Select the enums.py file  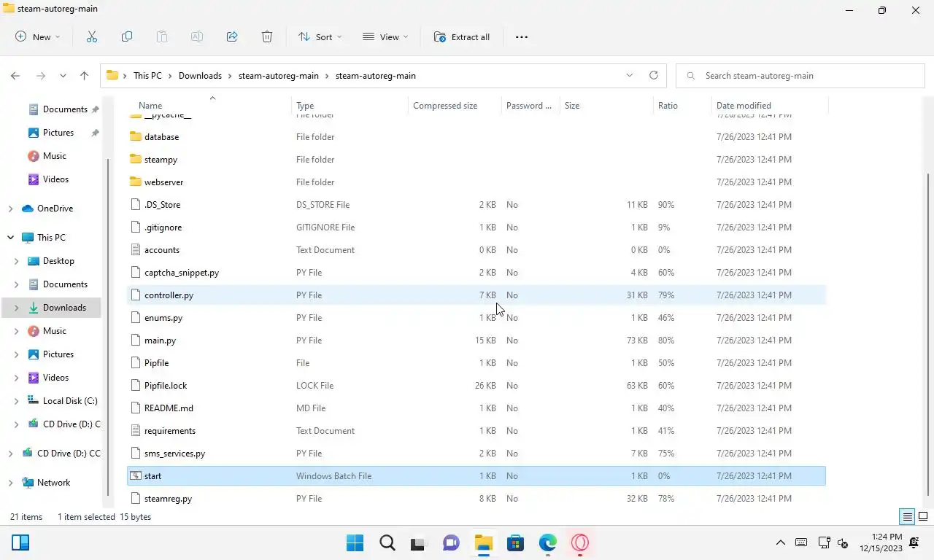point(476,318)
